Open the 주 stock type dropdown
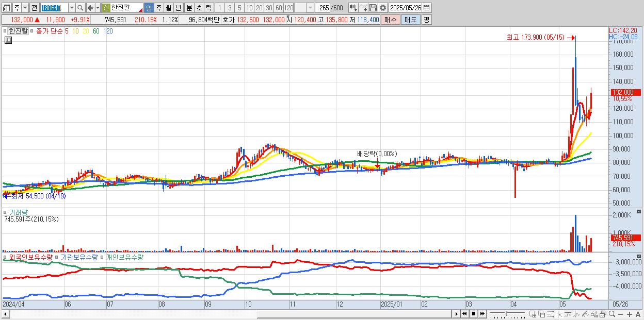The image size is (644, 320). point(25,8)
